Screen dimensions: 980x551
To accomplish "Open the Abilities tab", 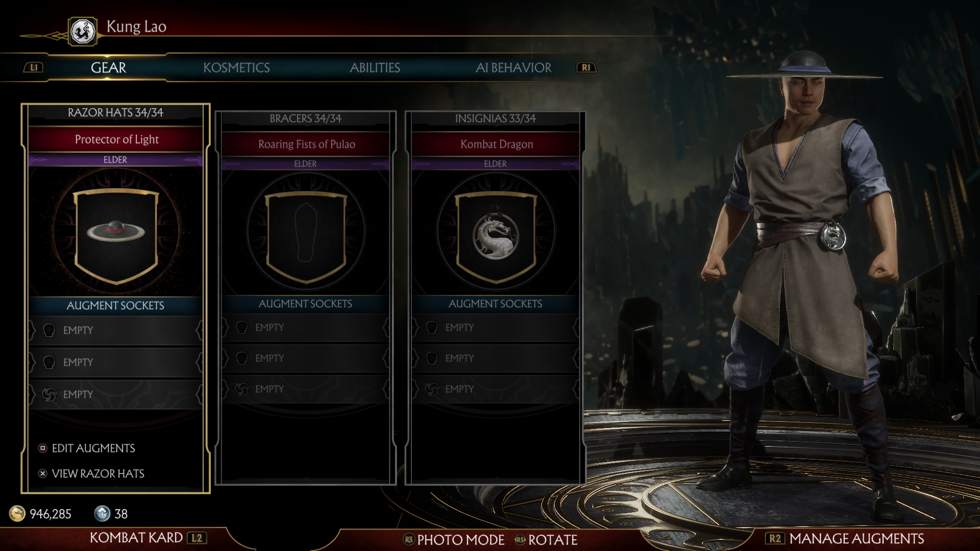I will point(375,67).
